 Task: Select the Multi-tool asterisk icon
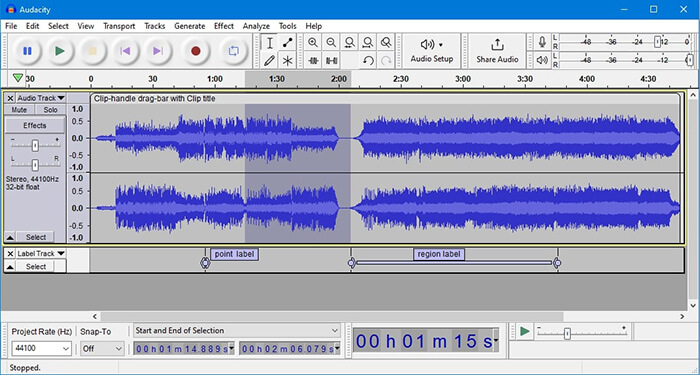pyautogui.click(x=288, y=60)
